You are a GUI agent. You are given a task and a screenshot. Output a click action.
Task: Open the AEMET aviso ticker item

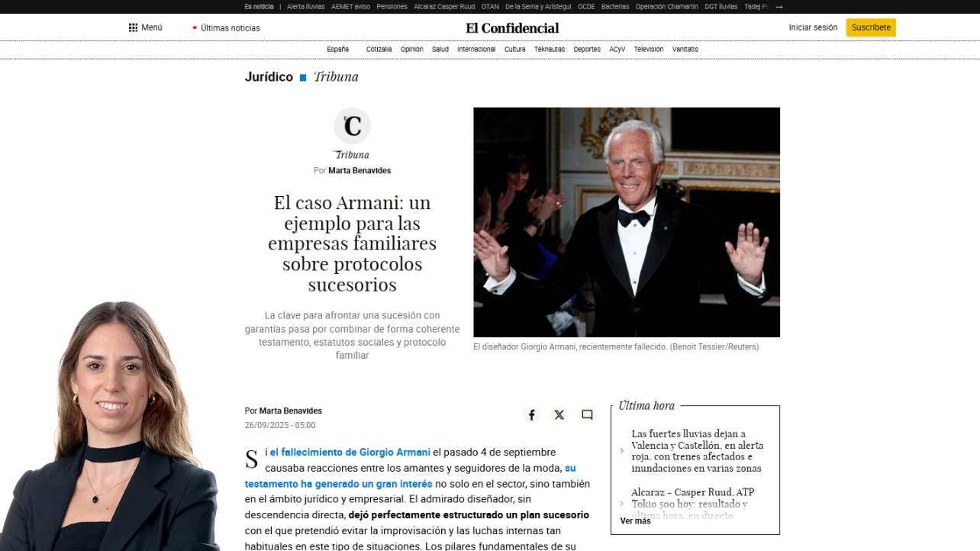click(349, 6)
